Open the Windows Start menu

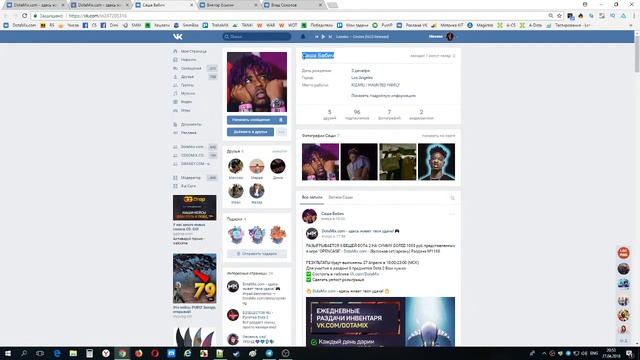pyautogui.click(x=8, y=353)
